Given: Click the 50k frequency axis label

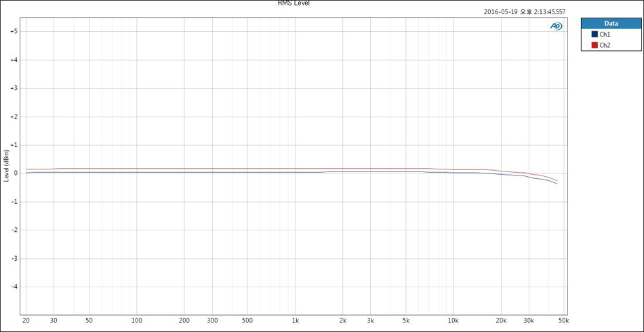Looking at the screenshot, I should (x=563, y=320).
